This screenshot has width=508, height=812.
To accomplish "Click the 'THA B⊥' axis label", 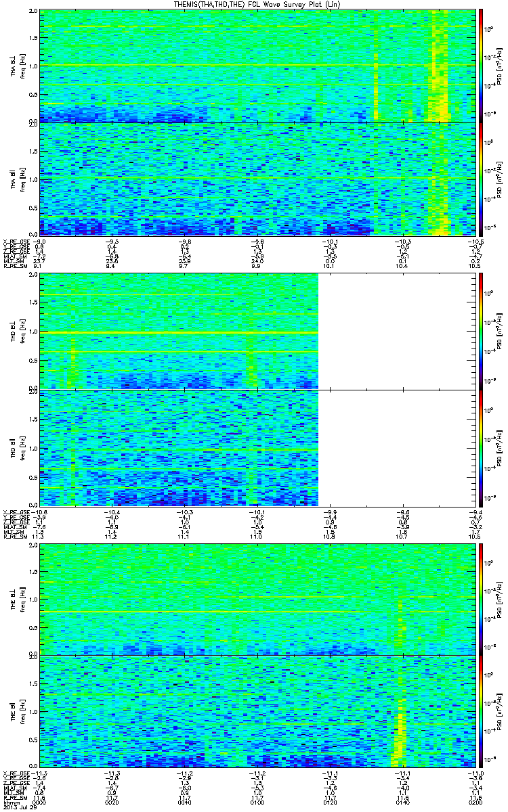I will [13, 66].
